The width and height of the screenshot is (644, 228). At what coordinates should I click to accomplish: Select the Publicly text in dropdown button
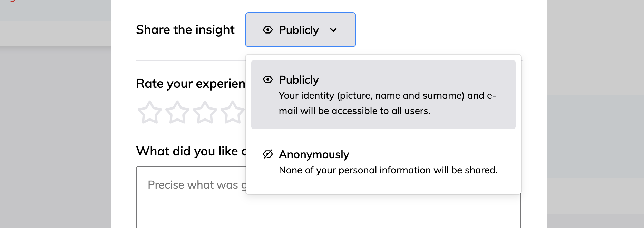pos(299,30)
